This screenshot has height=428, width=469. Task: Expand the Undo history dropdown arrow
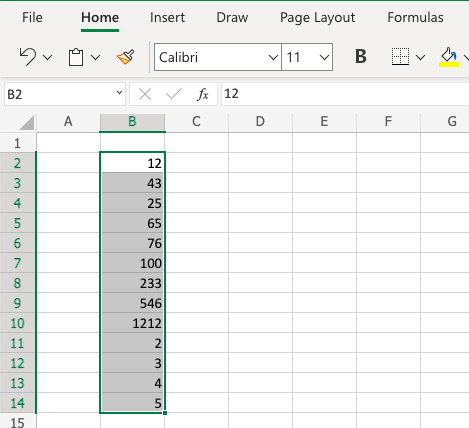pos(48,58)
